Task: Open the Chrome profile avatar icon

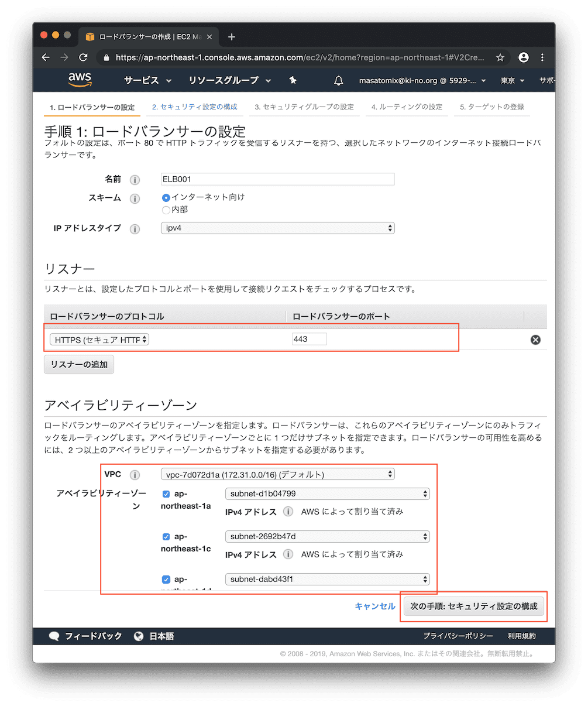Action: (524, 57)
